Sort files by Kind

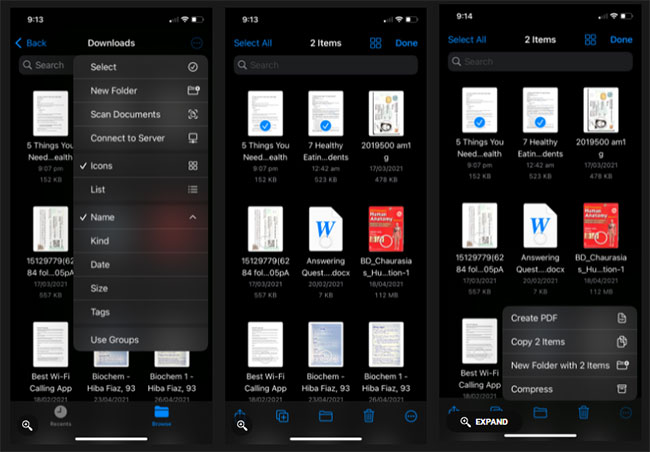pos(141,241)
